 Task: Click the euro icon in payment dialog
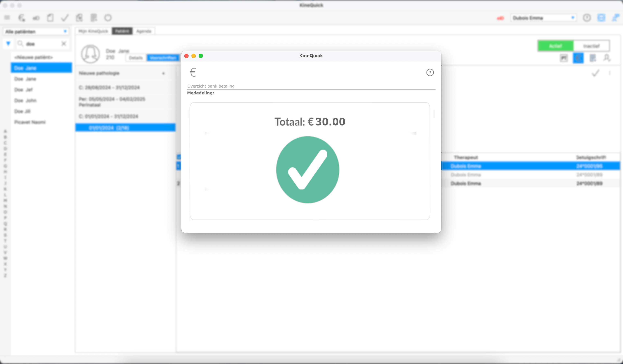193,72
